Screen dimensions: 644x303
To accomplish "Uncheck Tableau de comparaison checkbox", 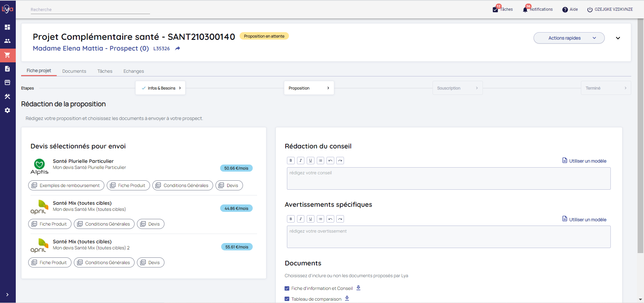I will 287,299.
